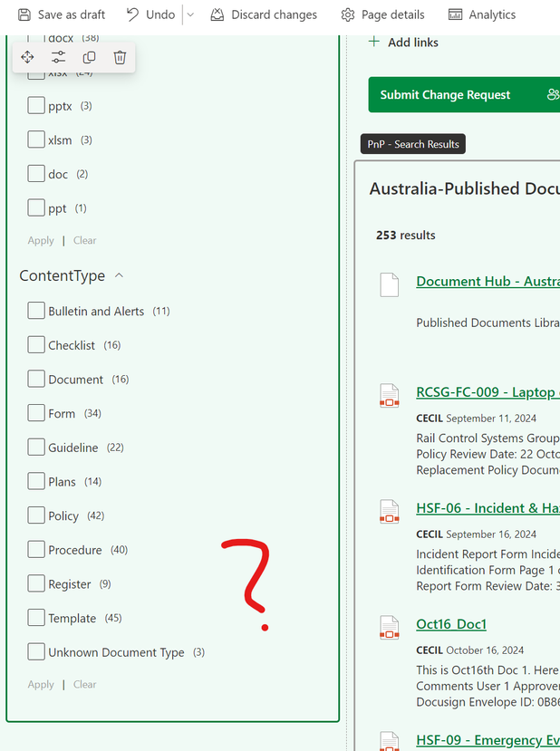Click the Duplicate web part icon
This screenshot has height=751, width=560.
(x=89, y=57)
